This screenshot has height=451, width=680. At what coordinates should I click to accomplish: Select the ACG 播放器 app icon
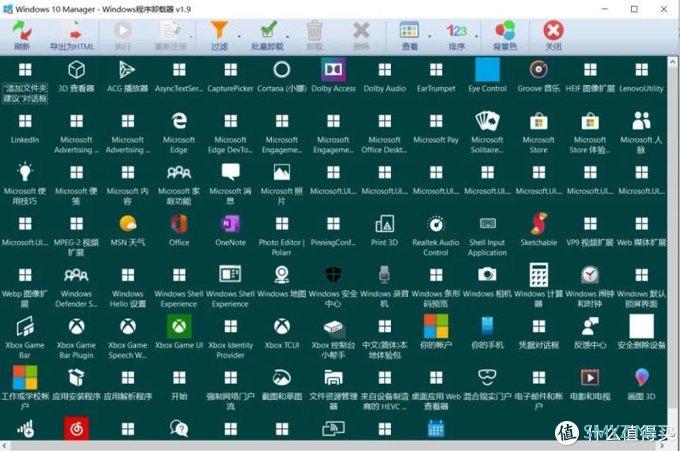pyautogui.click(x=128, y=69)
